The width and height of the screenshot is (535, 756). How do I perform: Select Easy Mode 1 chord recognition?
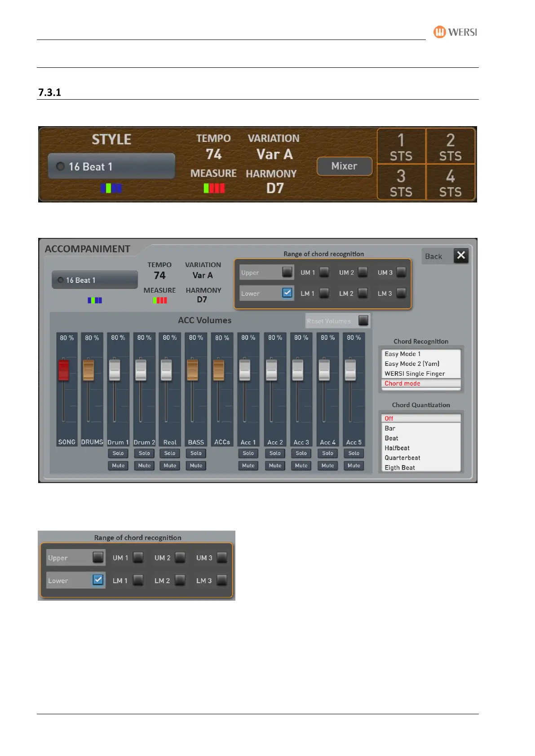tap(421, 354)
